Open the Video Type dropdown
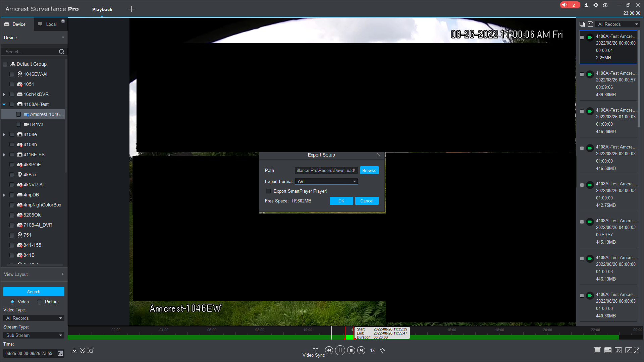The height and width of the screenshot is (362, 644). 34,318
